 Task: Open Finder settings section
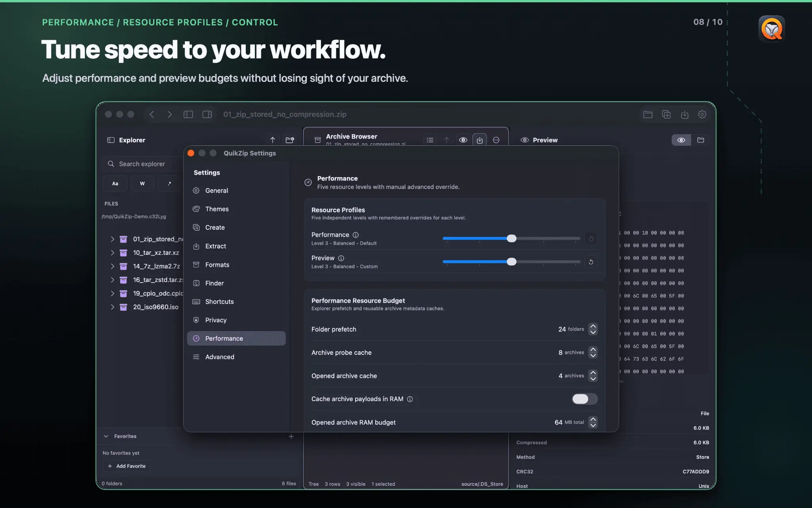[236, 283]
